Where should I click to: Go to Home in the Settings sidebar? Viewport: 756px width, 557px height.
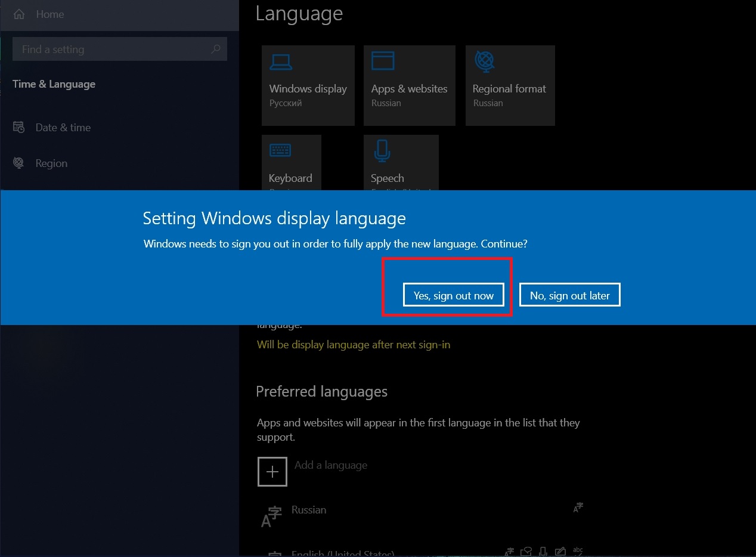[119, 14]
